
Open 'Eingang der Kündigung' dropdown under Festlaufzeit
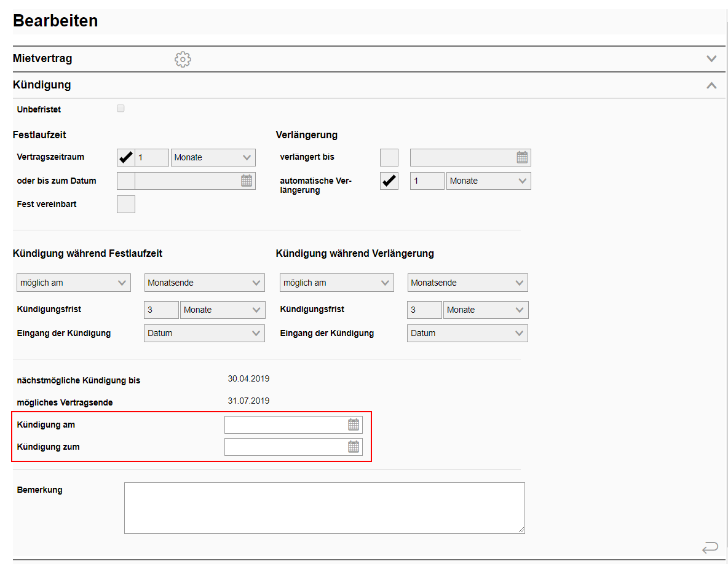(204, 333)
